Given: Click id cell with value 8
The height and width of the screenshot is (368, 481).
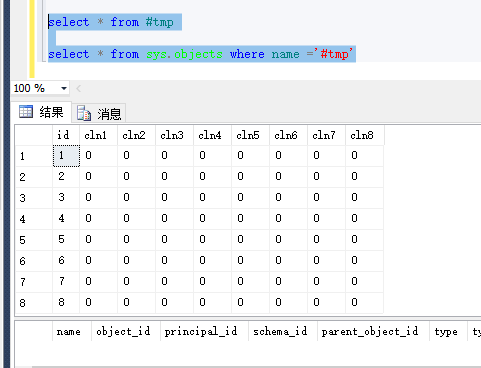Looking at the screenshot, I should click(66, 303).
